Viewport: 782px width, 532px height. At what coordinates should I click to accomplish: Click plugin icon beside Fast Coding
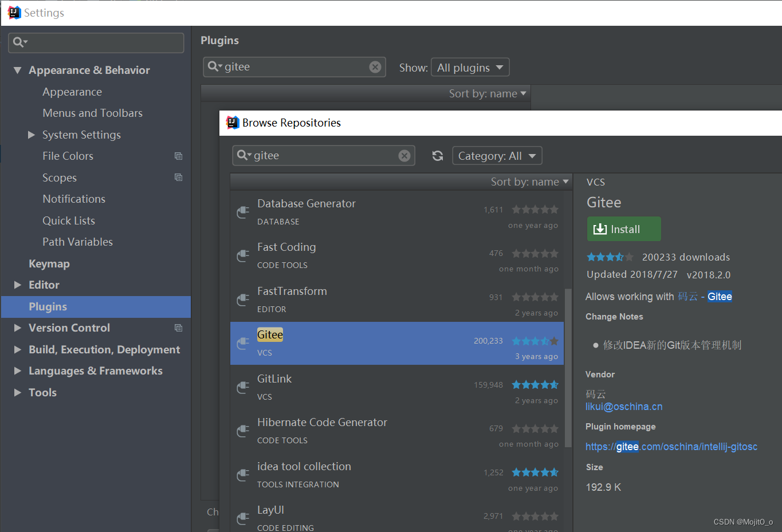coord(243,256)
